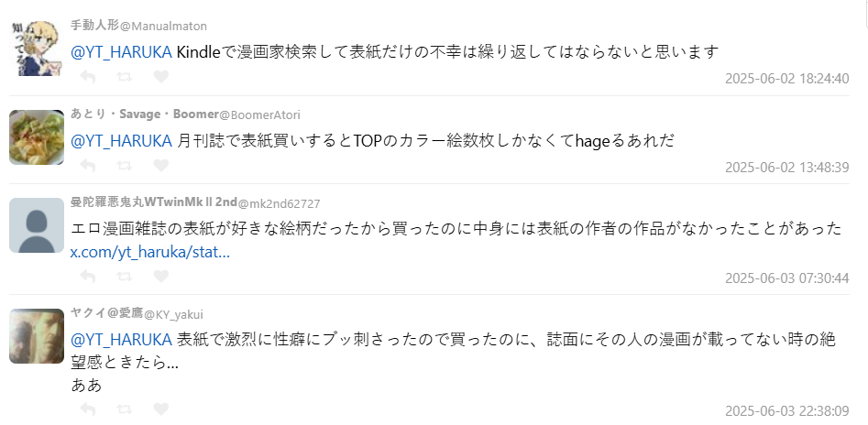Retweet the tweet by 曼陀羅悪鬼丸WTwinMkⅡ2nd
The height and width of the screenshot is (425, 868).
click(x=125, y=276)
